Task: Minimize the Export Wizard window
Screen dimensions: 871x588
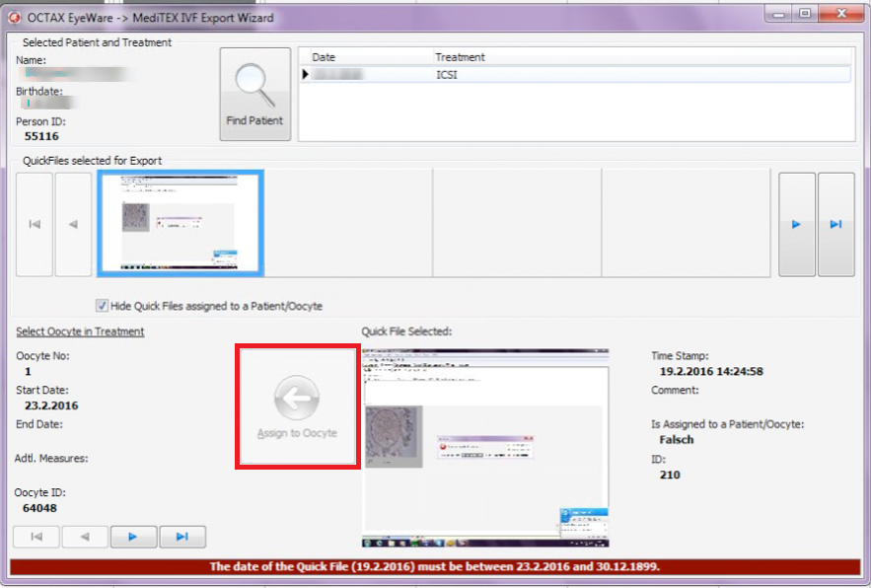Action: pos(778,14)
